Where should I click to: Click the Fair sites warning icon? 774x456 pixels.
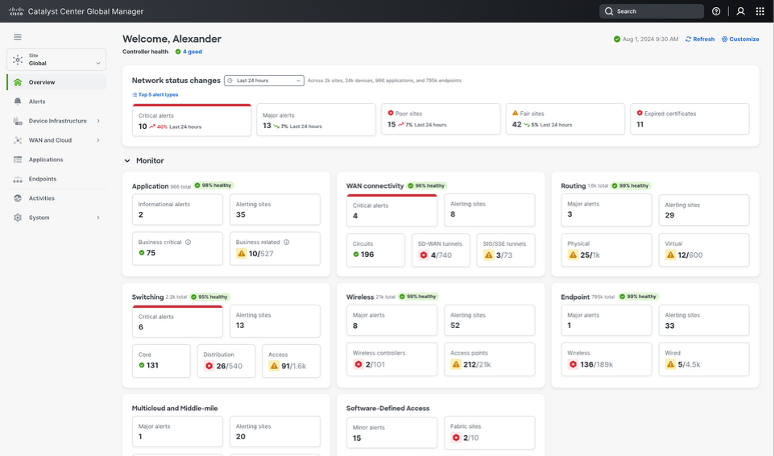(515, 113)
